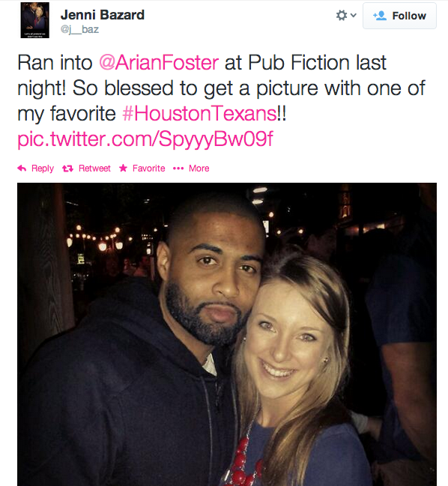Click the tweet text body
Screen dimensions: 448x486
221,101
